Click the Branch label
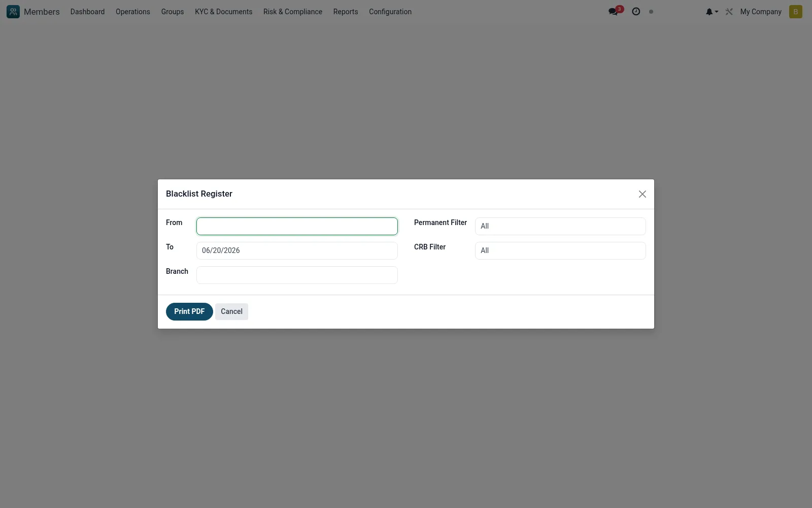The width and height of the screenshot is (812, 508). click(x=177, y=271)
